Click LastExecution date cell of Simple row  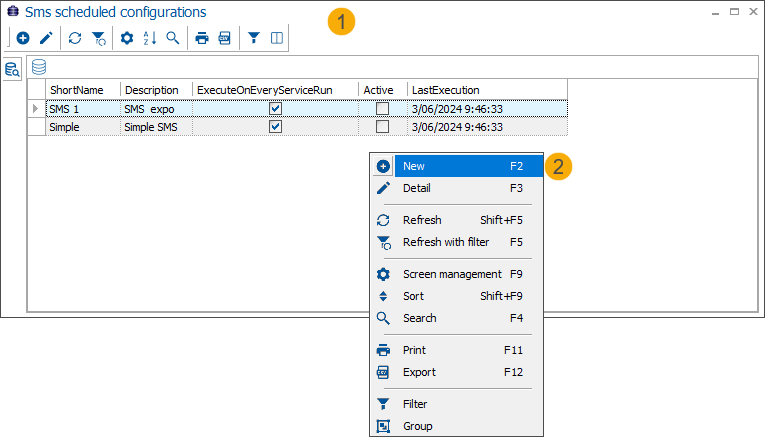[x=487, y=127]
